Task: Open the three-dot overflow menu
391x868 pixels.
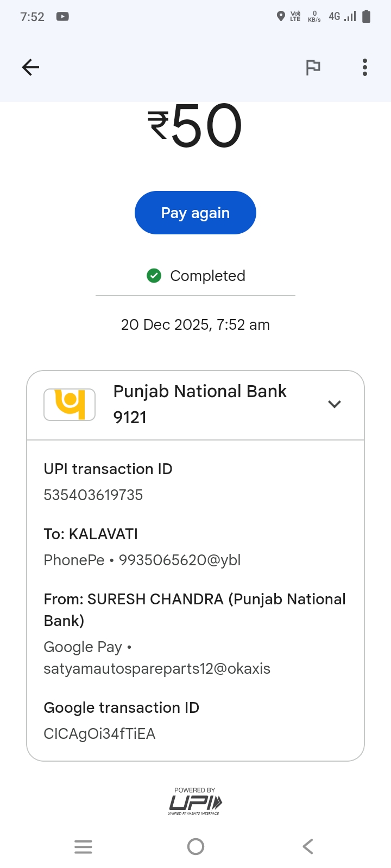Action: pyautogui.click(x=365, y=67)
